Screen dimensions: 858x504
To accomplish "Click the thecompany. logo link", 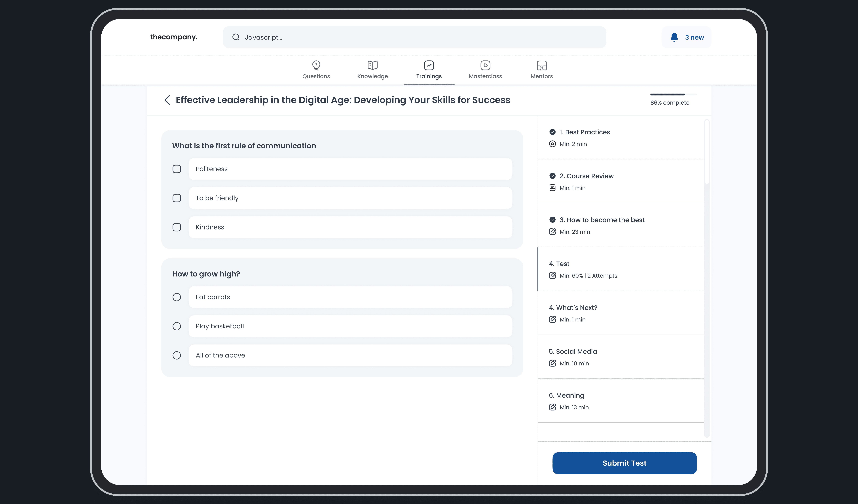I will pos(174,37).
